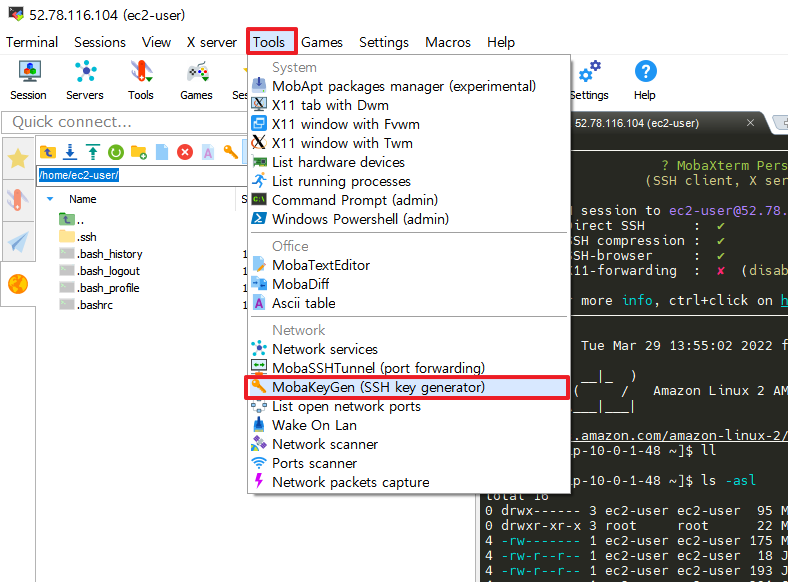Open the Macros menu
Screen dimensions: 788x582
pos(448,42)
